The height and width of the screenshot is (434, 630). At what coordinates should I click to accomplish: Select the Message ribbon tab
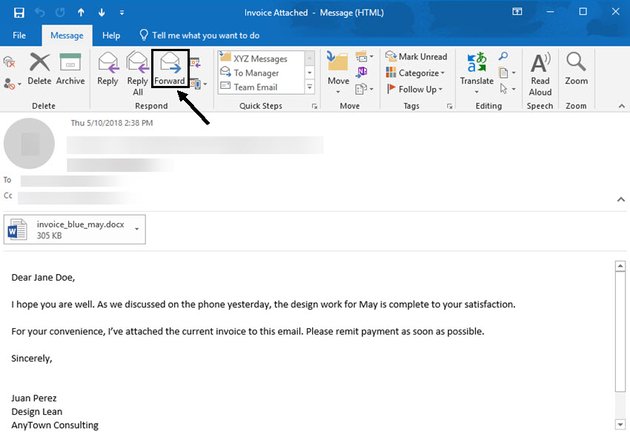[67, 35]
